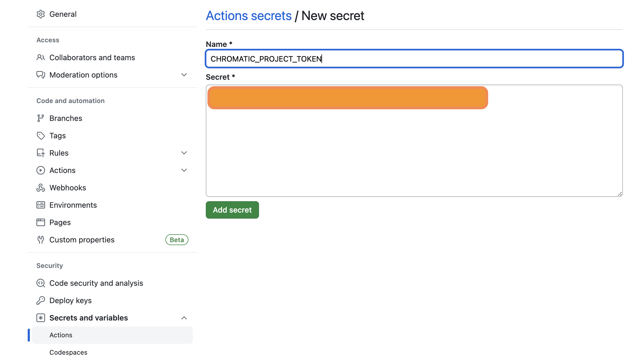Click the Deploy keys key icon
This screenshot has width=644, height=359.
(x=41, y=300)
